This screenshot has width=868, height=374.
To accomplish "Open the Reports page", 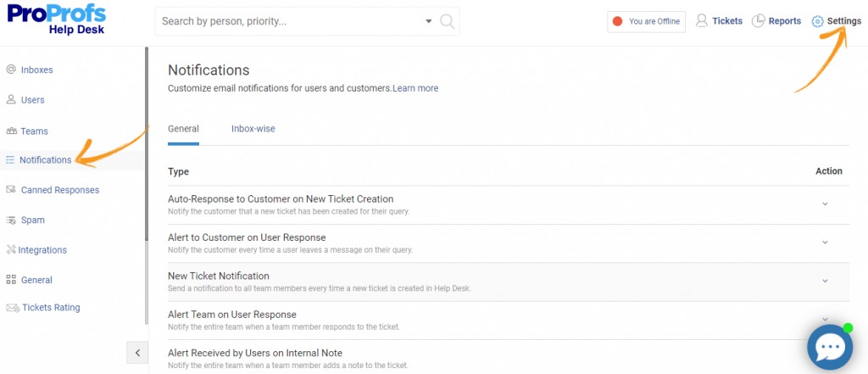I will pos(784,21).
